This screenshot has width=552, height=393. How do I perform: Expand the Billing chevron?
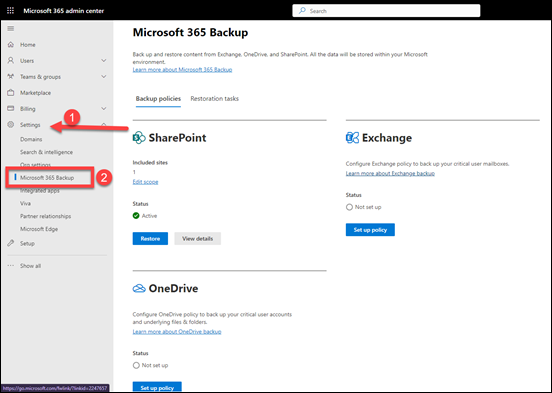click(x=104, y=108)
